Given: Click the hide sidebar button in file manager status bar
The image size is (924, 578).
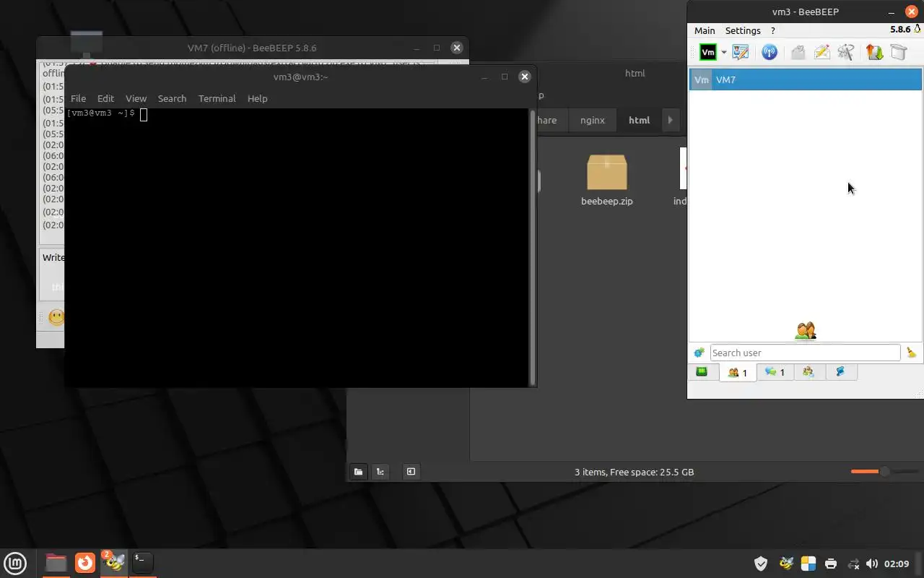Looking at the screenshot, I should 411,472.
